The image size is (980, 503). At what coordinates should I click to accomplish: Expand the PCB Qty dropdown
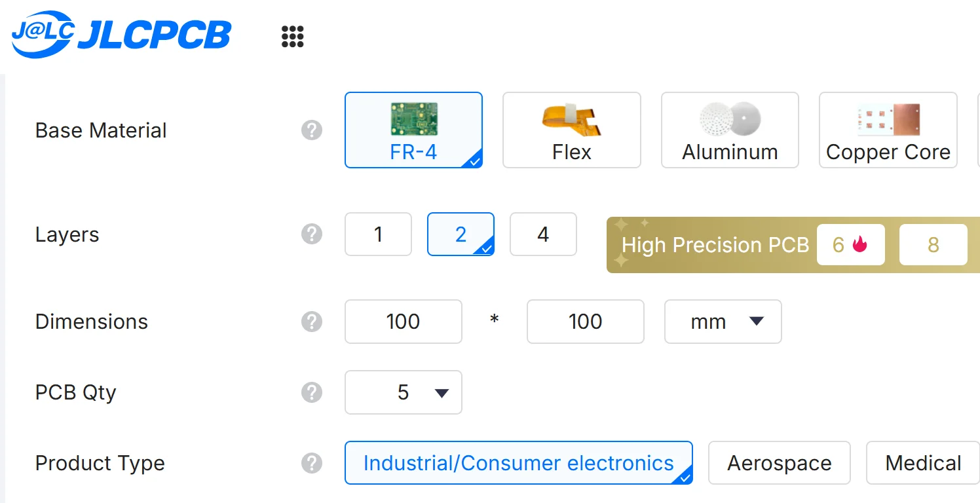[404, 392]
